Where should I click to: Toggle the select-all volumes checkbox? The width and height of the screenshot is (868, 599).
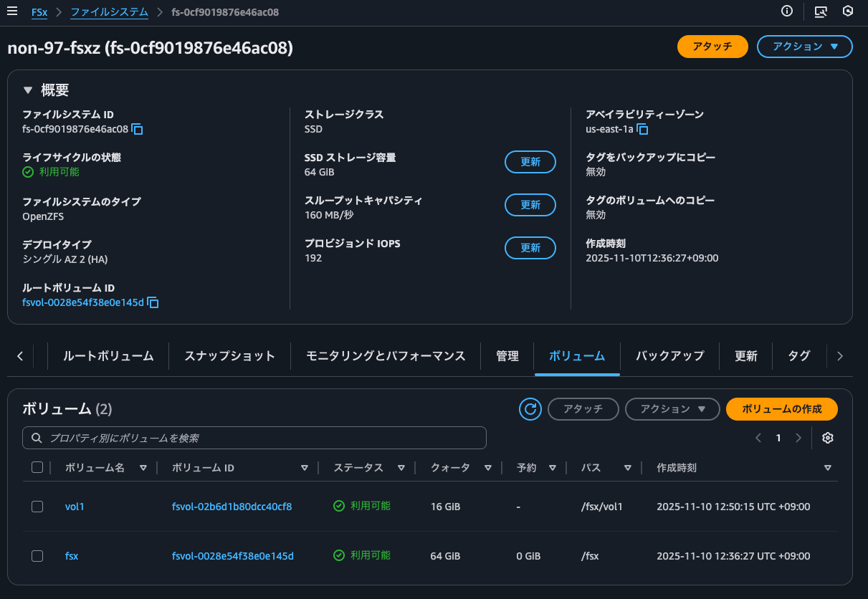37,468
